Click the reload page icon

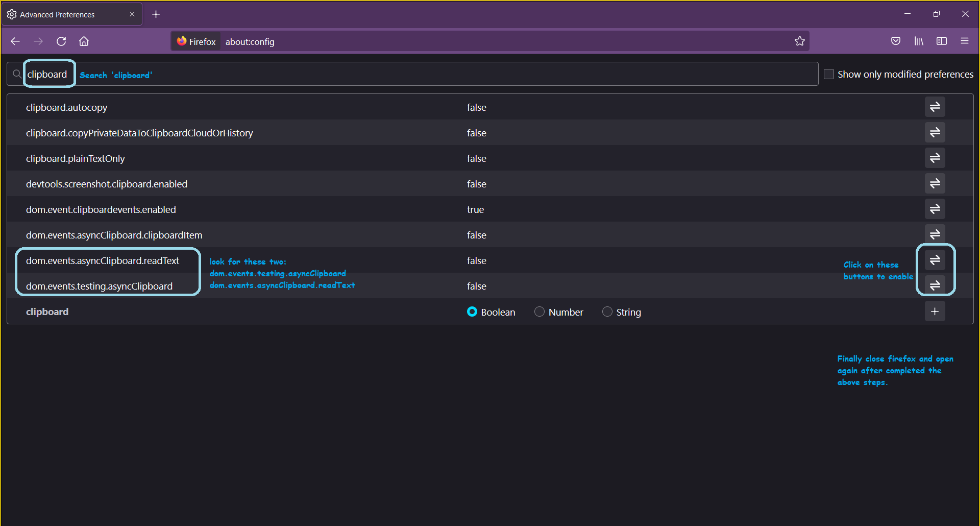pyautogui.click(x=61, y=41)
